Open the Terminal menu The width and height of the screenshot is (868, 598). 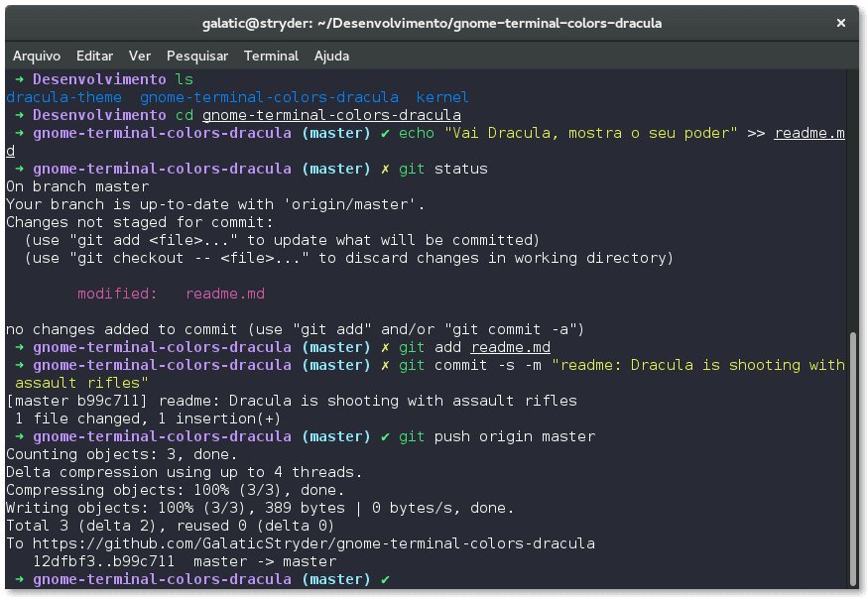coord(271,56)
